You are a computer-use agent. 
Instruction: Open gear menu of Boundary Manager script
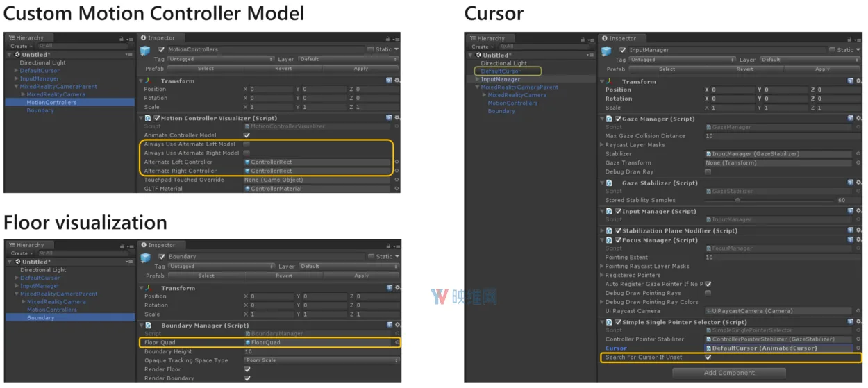tap(397, 325)
